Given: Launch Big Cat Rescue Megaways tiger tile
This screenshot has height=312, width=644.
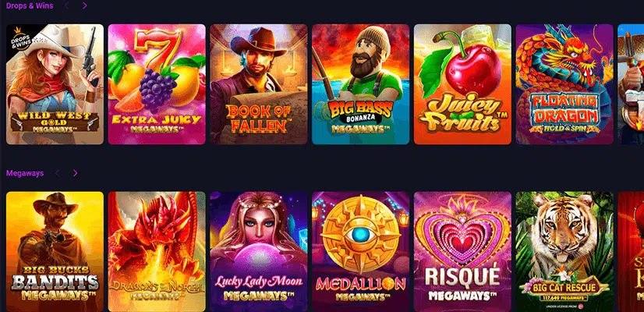Looking at the screenshot, I should tap(564, 252).
